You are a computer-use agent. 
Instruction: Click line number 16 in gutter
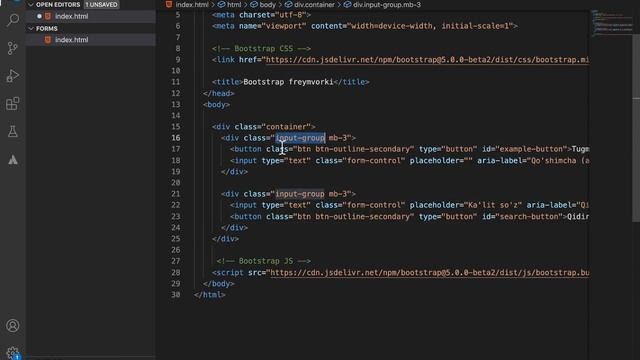[176, 138]
